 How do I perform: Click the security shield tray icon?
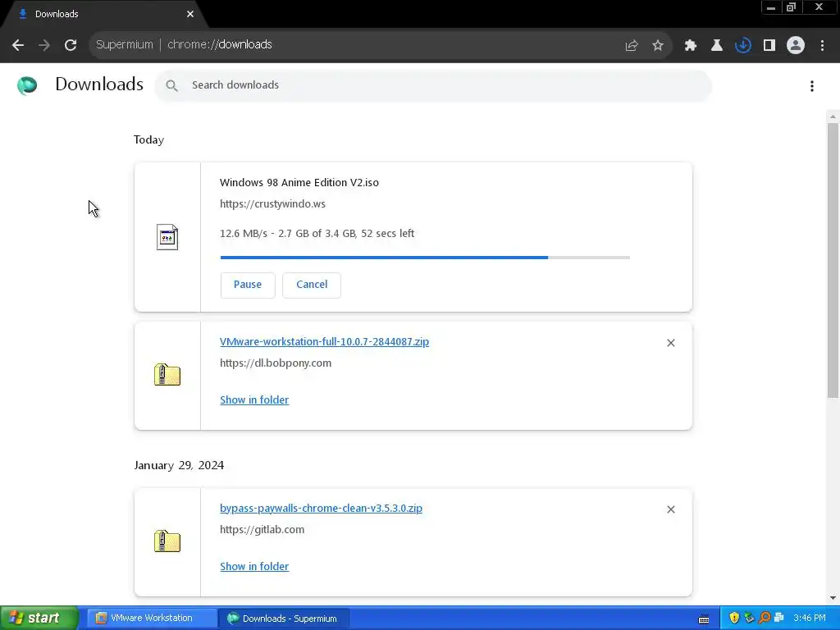click(734, 618)
